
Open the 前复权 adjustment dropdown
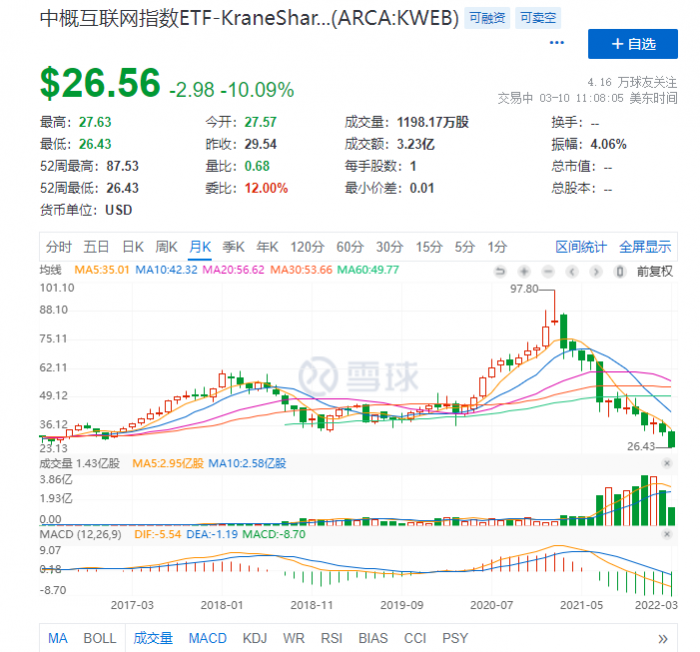pos(654,271)
